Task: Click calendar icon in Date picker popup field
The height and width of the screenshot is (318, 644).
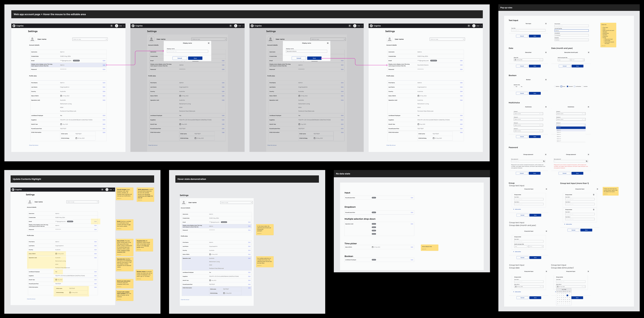Action: (516, 60)
